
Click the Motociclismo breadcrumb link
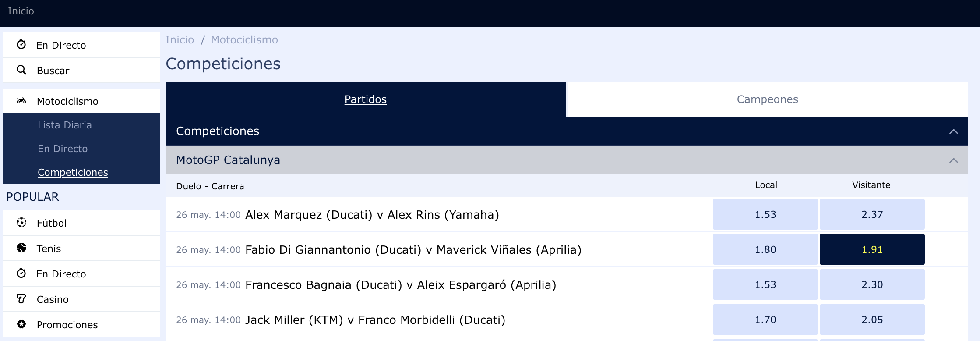coord(244,39)
